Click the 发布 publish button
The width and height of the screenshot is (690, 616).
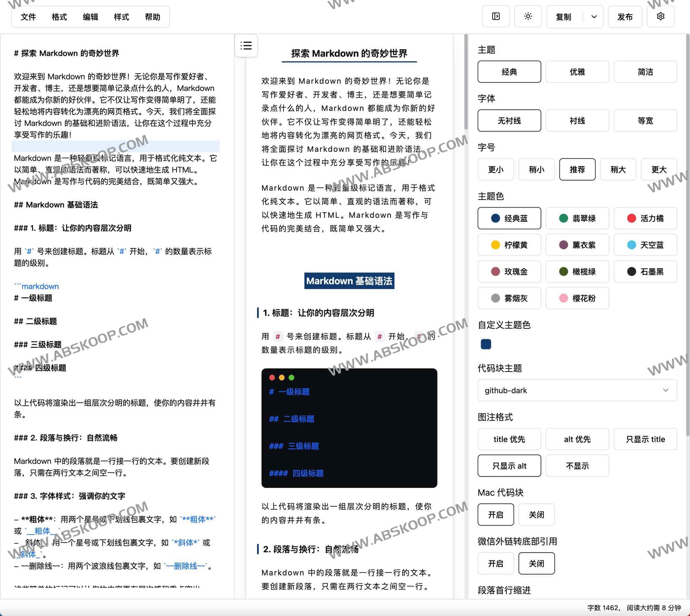click(625, 16)
